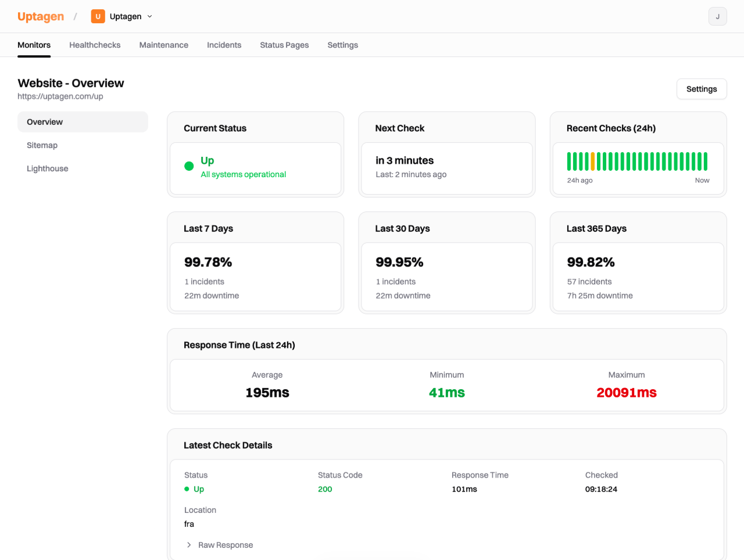Click the green bar nearest to Now
The width and height of the screenshot is (744, 560).
click(x=704, y=161)
